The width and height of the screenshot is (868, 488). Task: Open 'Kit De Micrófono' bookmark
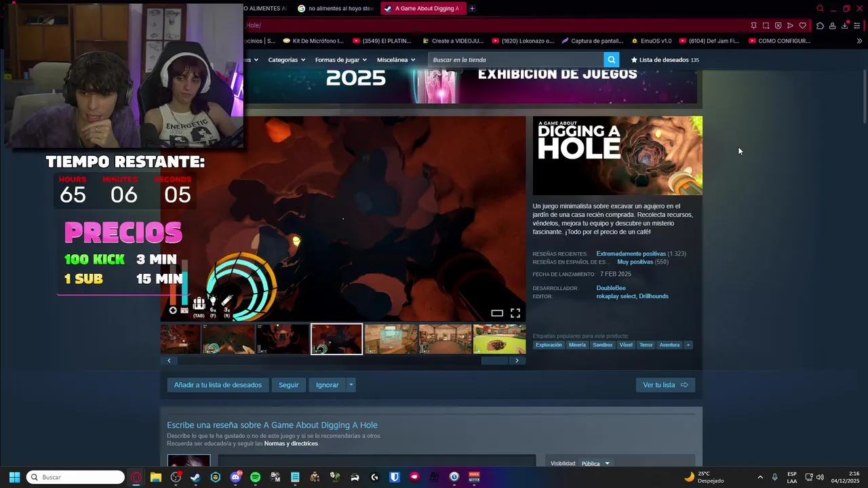click(313, 41)
